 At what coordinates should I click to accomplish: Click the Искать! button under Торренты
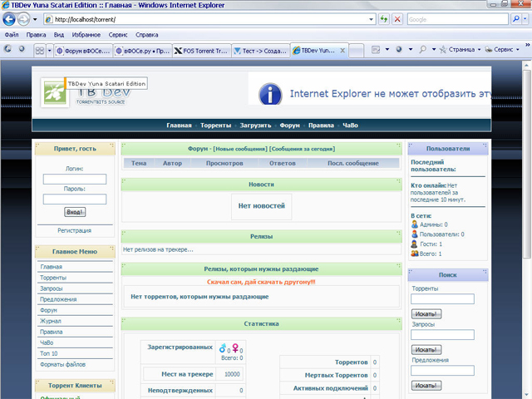[x=426, y=314]
